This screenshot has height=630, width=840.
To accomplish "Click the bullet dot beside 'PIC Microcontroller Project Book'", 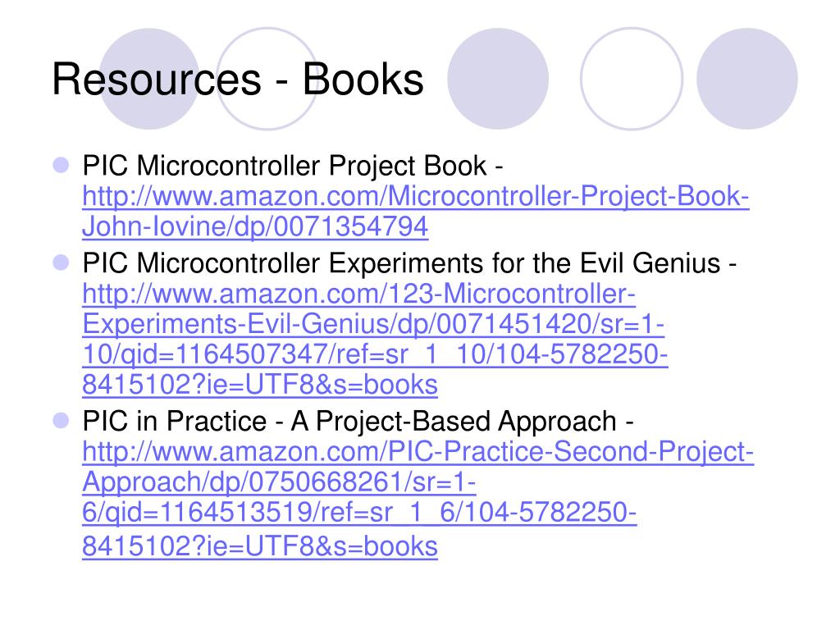I will (61, 164).
